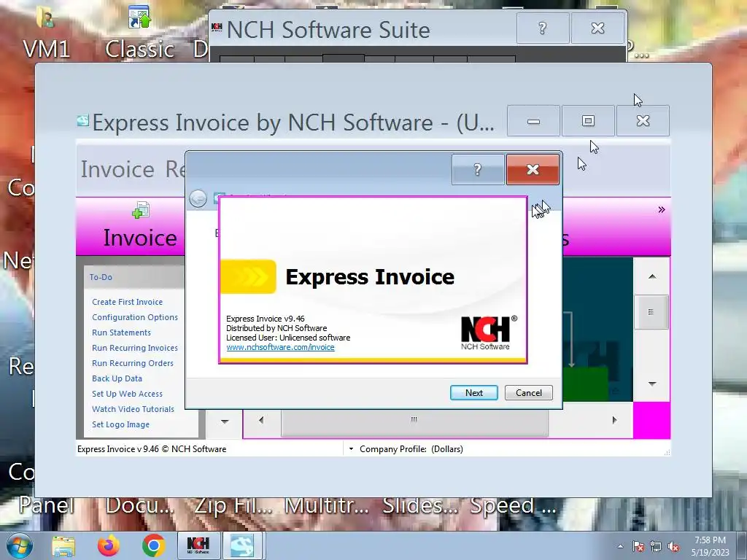Click the wizard back arrow button
747x560 pixels.
click(198, 198)
